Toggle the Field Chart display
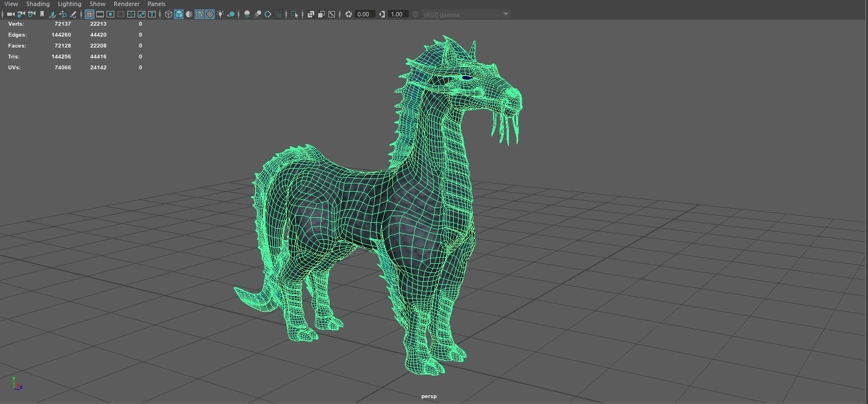The width and height of the screenshot is (868, 404). (131, 14)
